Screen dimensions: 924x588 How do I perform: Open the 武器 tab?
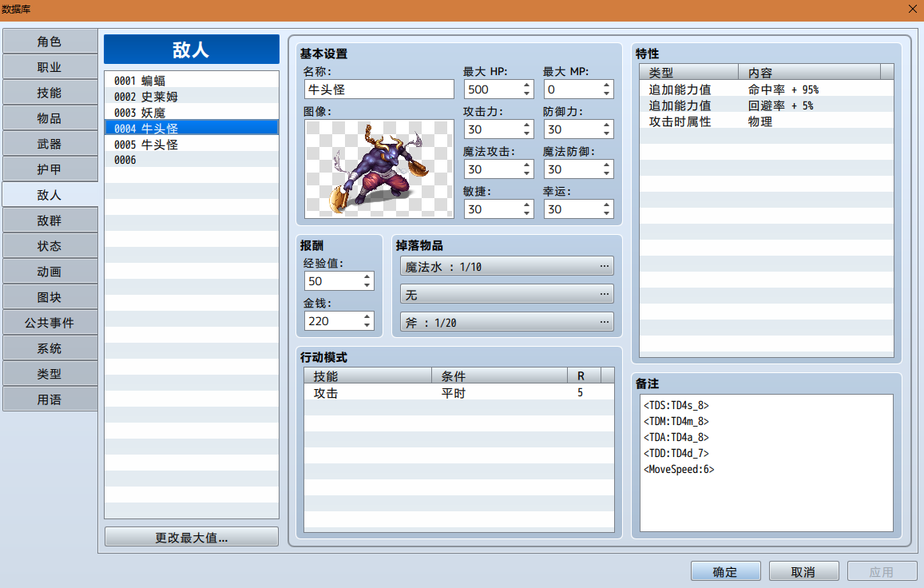(x=50, y=144)
